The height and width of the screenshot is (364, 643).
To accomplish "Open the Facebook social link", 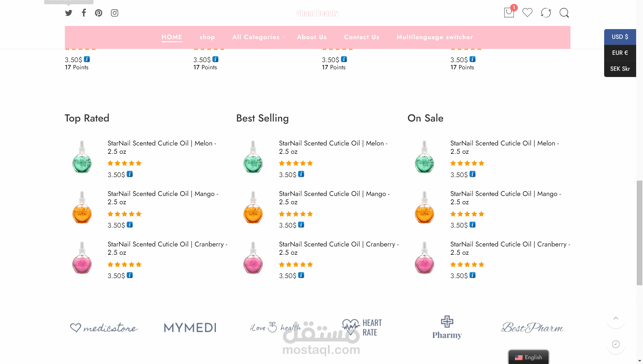I will (84, 13).
